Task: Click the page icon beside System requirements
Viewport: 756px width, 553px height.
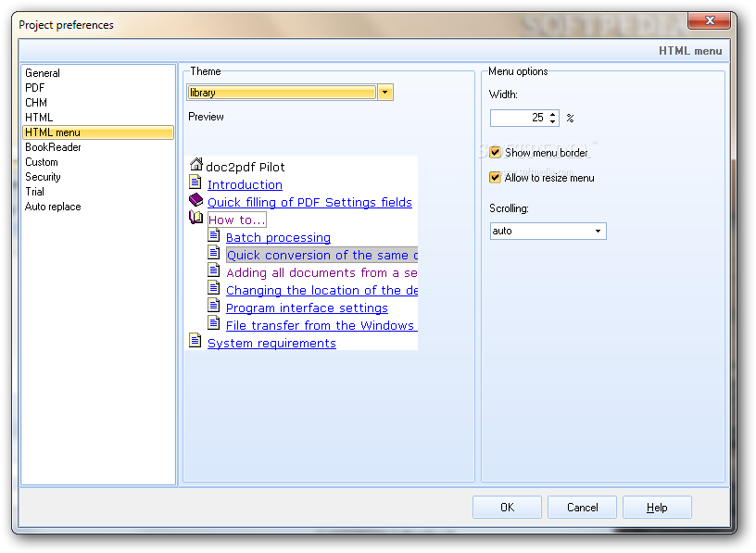Action: 195,340
